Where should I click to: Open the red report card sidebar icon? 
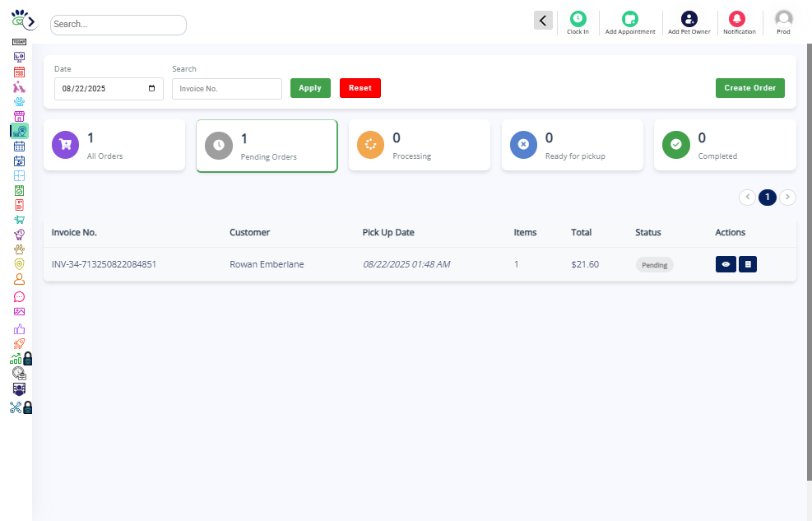pos(19,205)
